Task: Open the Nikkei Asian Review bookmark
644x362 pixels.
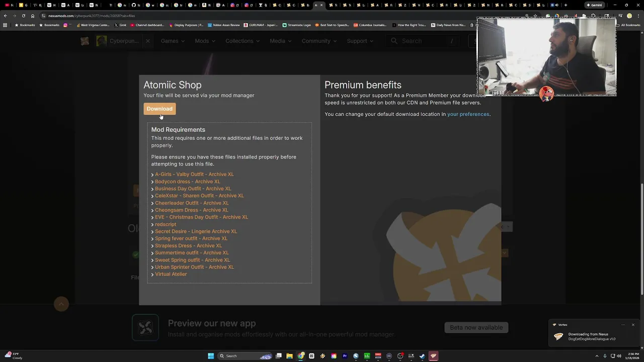Action: coord(223,25)
